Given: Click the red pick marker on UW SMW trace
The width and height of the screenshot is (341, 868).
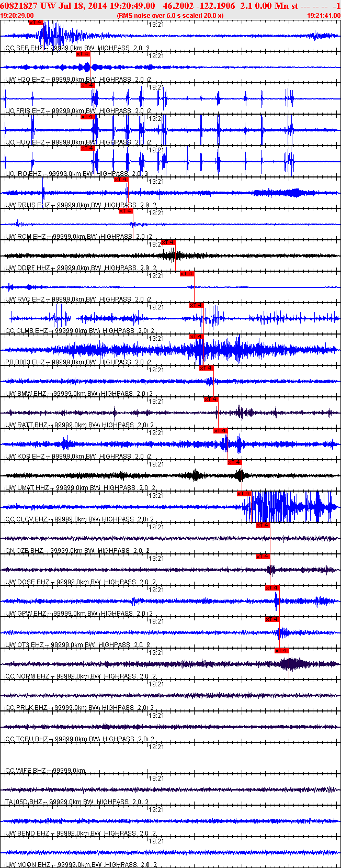Looking at the screenshot, I should click(x=206, y=368).
